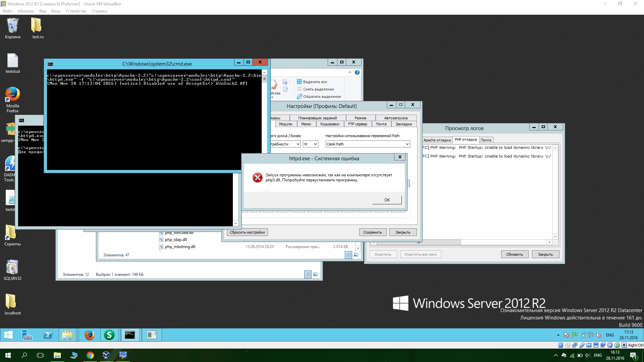Open SQLSRV32 desktop shortcut
This screenshot has height=362, width=644.
(12, 268)
